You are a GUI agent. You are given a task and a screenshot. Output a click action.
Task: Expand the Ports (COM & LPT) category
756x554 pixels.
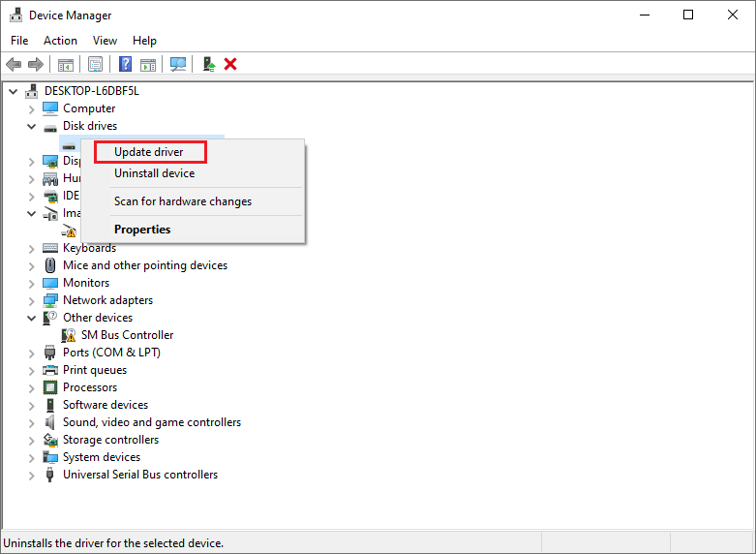click(31, 354)
